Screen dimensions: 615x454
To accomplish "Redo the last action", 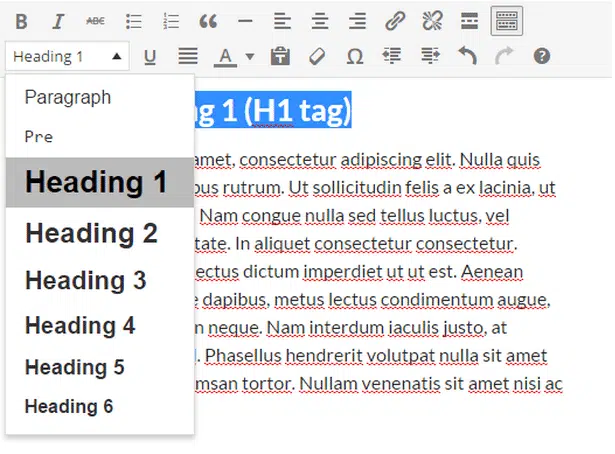I will [x=504, y=56].
